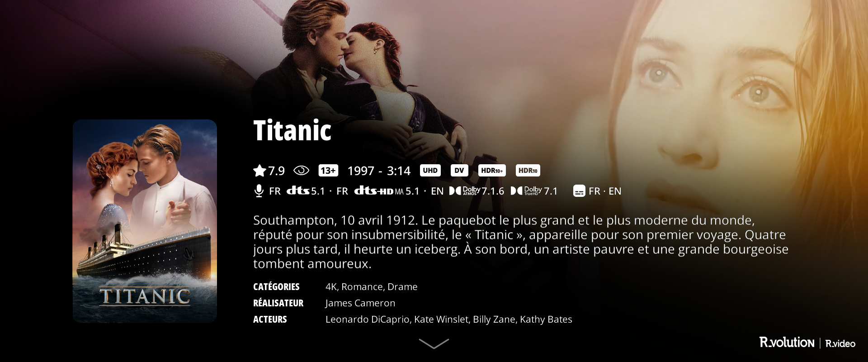Image resolution: width=868 pixels, height=362 pixels.
Task: Click the 13+ age rating badge
Action: click(x=328, y=171)
